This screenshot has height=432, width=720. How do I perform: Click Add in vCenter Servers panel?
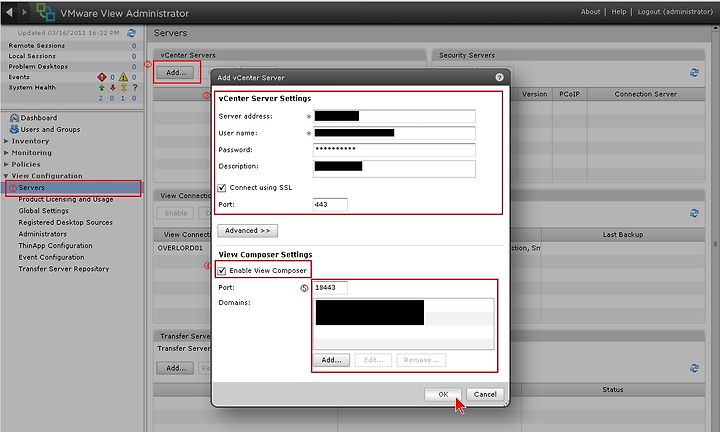coord(176,73)
